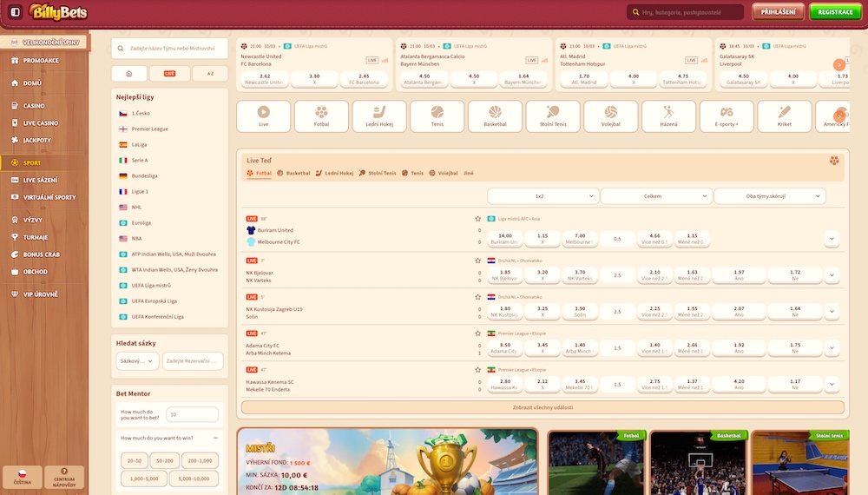Open the Oba týmy skórují dropdown
This screenshot has width=868, height=495.
point(770,196)
